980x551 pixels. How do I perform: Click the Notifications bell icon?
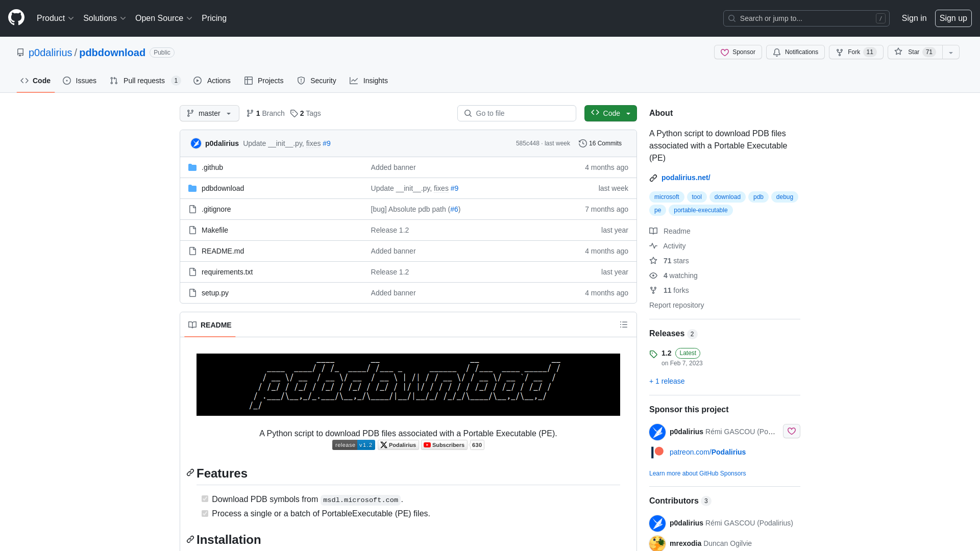[777, 52]
